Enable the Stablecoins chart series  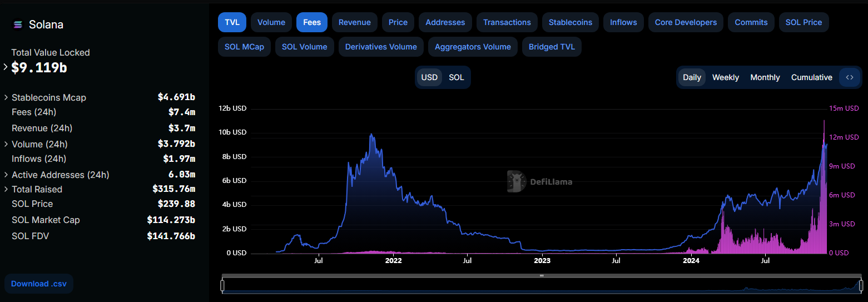570,22
